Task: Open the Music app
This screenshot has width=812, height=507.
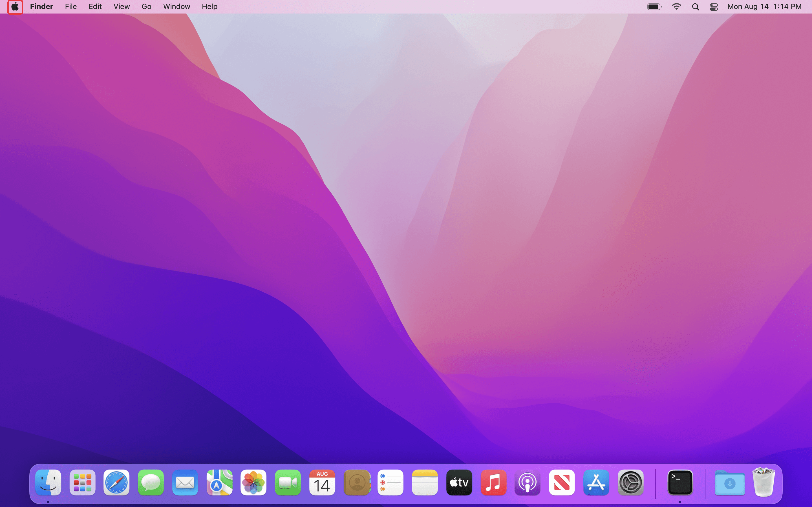Action: tap(493, 482)
